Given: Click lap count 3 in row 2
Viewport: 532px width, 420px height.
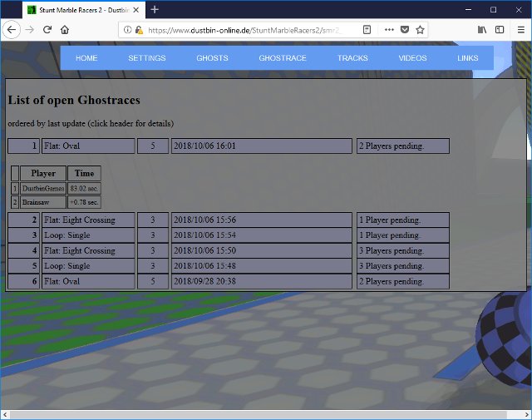Looking at the screenshot, I should [x=153, y=220].
